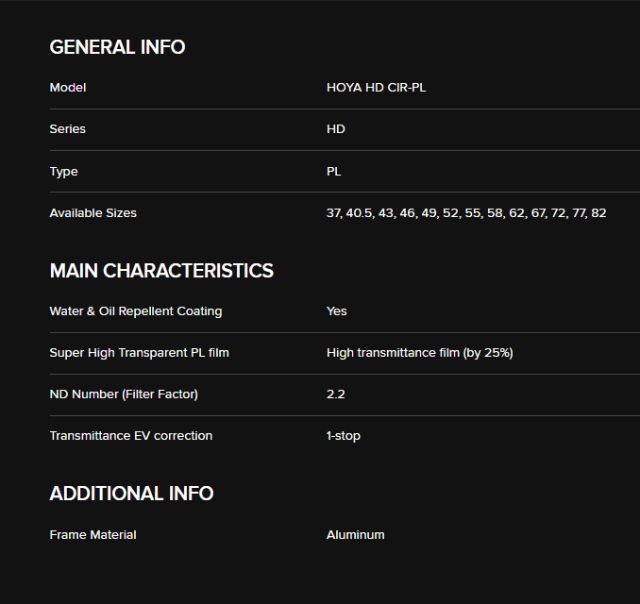The image size is (640, 604).
Task: Click the Model row label
Action: pyautogui.click(x=68, y=88)
